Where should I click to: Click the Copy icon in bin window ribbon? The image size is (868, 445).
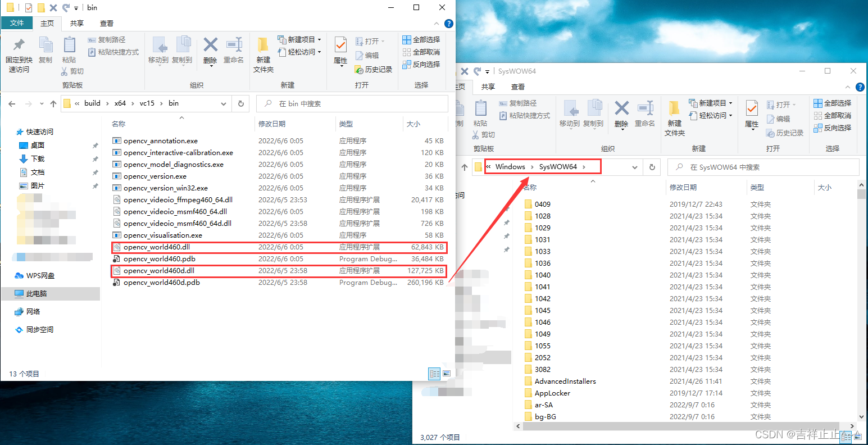coord(46,51)
